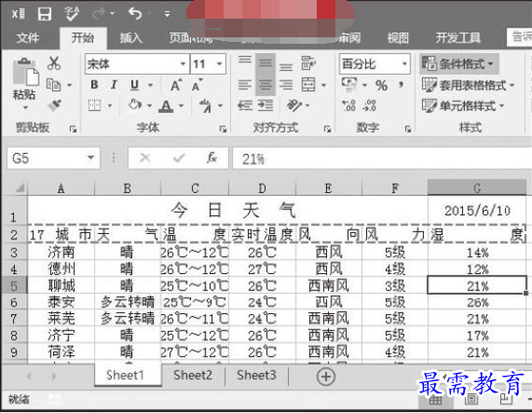Switch to the 视图 View tab

click(398, 37)
